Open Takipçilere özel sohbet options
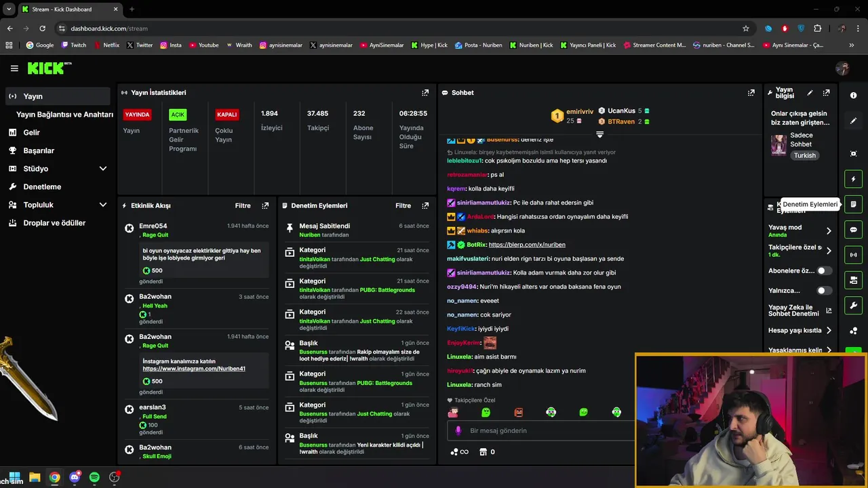The image size is (868, 488). tap(800, 251)
